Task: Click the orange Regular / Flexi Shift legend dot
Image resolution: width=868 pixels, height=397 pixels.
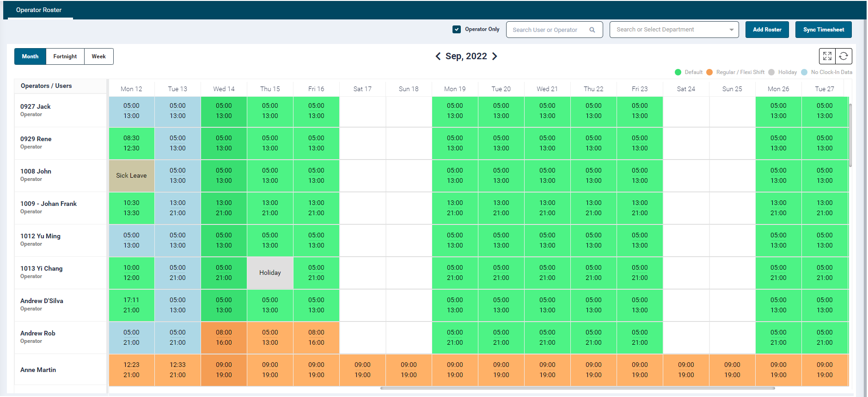Action: 709,72
